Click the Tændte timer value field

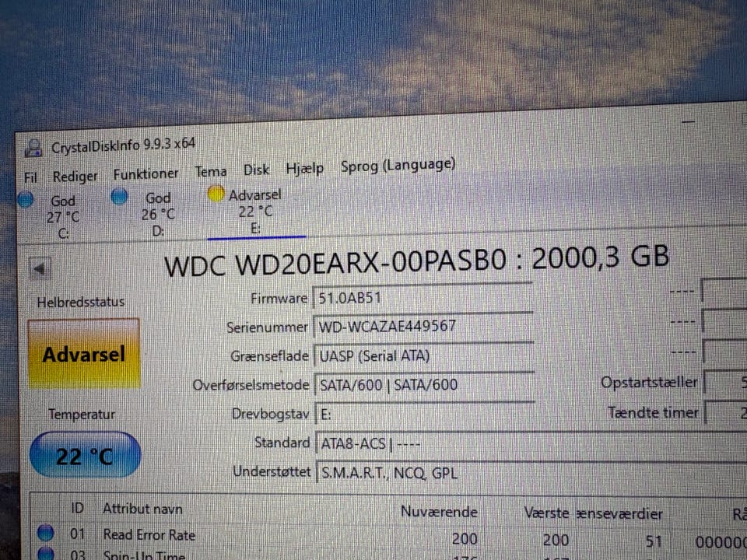pos(726,412)
